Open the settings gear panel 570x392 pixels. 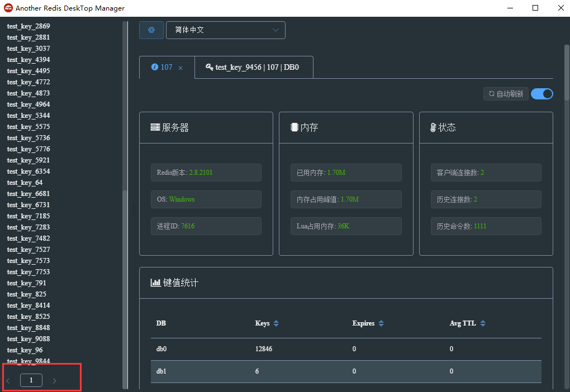pyautogui.click(x=150, y=30)
